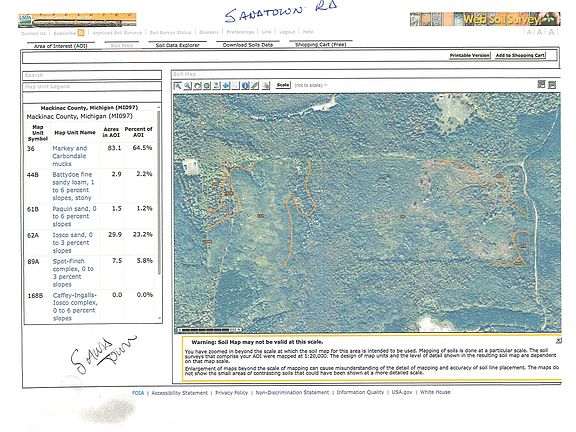Collapse the Map Unit Legend panel header
This screenshot has height=432, width=576.
pyautogui.click(x=92, y=87)
